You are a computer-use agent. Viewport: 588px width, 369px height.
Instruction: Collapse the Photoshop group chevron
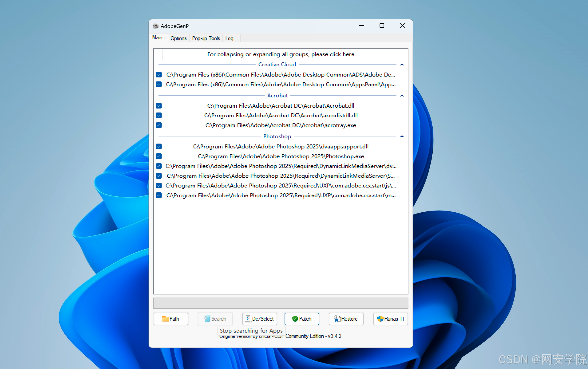[402, 136]
